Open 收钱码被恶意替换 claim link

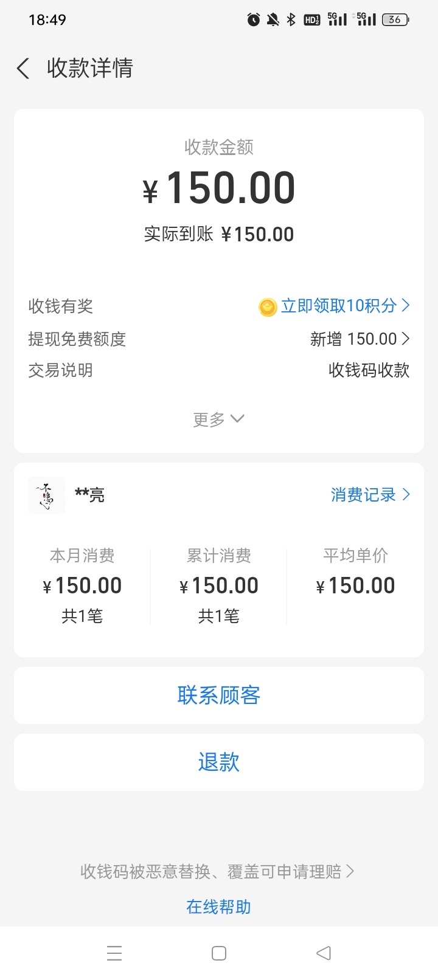(x=217, y=872)
